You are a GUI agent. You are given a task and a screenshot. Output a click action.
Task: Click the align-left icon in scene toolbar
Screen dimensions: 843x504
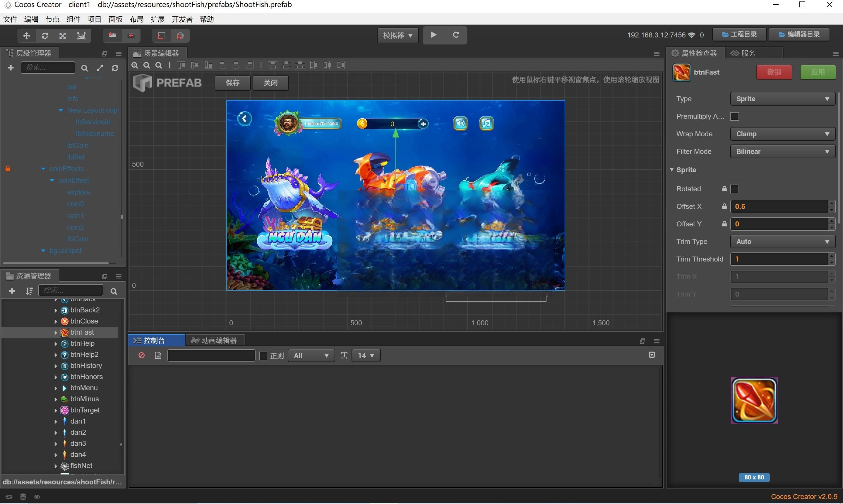pos(222,65)
